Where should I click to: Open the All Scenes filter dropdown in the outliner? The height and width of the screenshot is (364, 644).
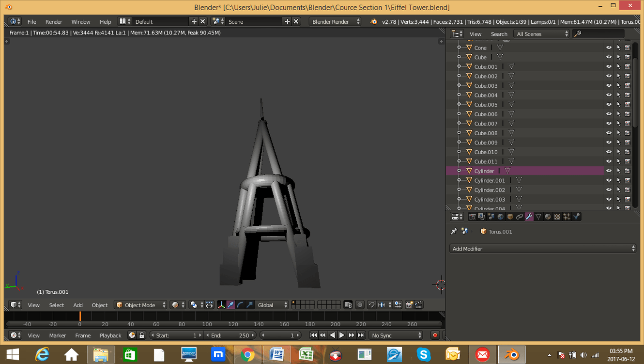[541, 33]
